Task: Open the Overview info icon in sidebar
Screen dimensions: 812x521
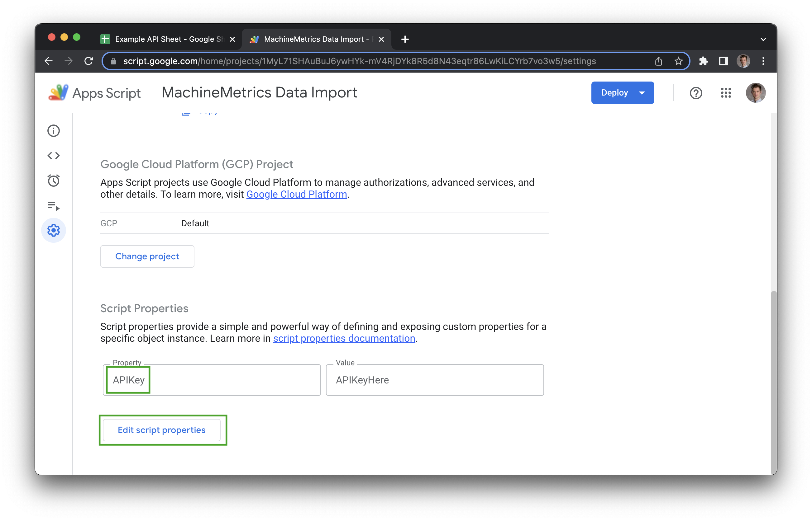Action: pos(54,131)
